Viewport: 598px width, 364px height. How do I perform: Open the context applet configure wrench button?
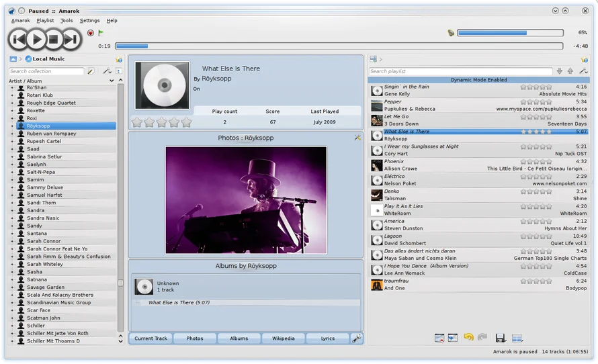357,338
